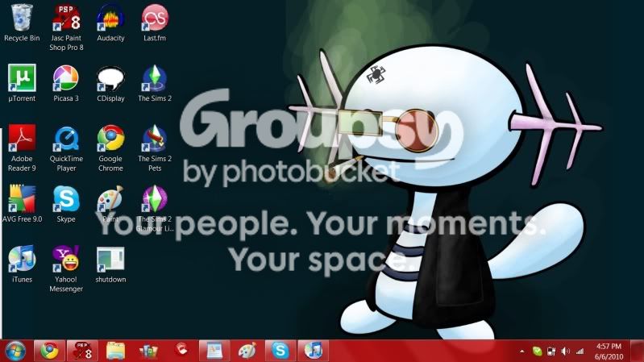This screenshot has width=644, height=362.
Task: Launch Jasc Paint Shop Pro 8 desktop shortcut
Action: [x=66, y=28]
